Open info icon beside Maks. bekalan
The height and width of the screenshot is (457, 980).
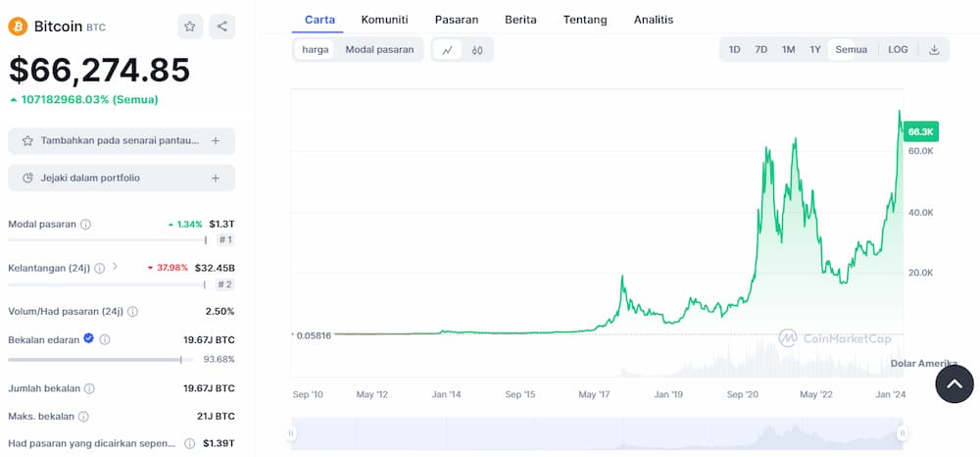[x=83, y=417]
